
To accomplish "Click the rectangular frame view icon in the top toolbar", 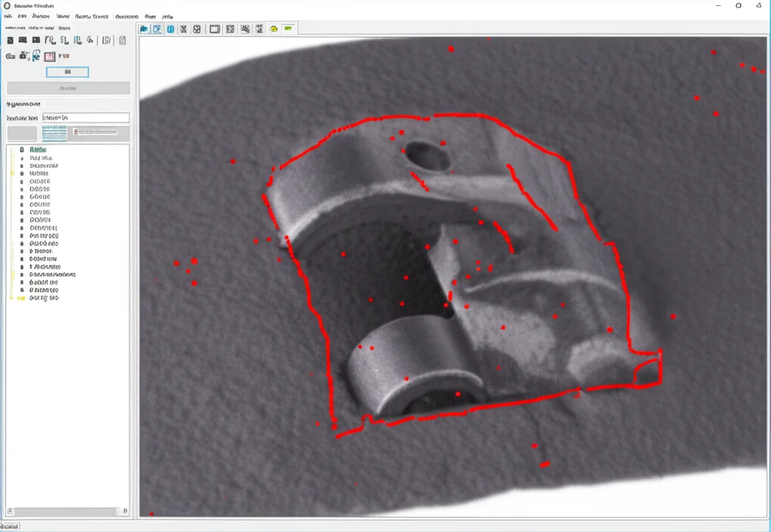I will point(213,29).
